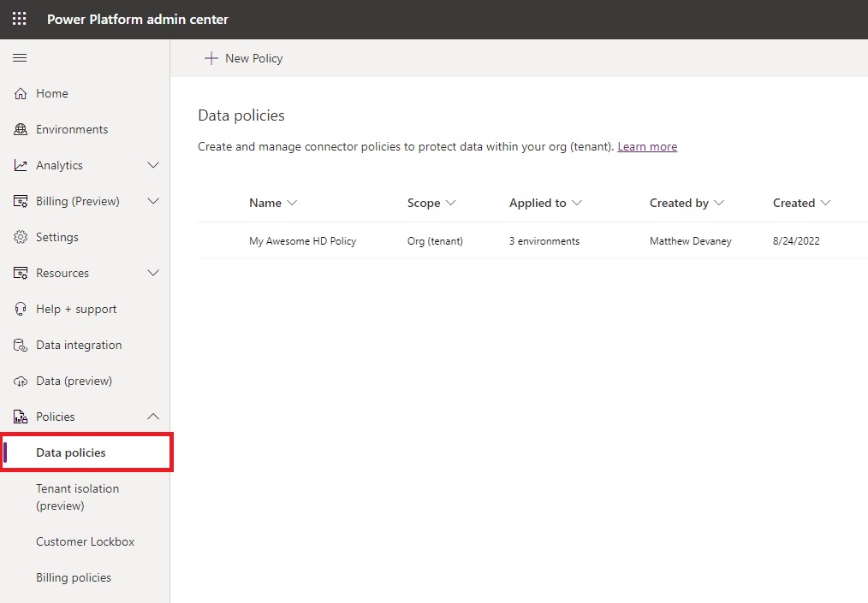Expand the Resources menu chevron

click(153, 273)
